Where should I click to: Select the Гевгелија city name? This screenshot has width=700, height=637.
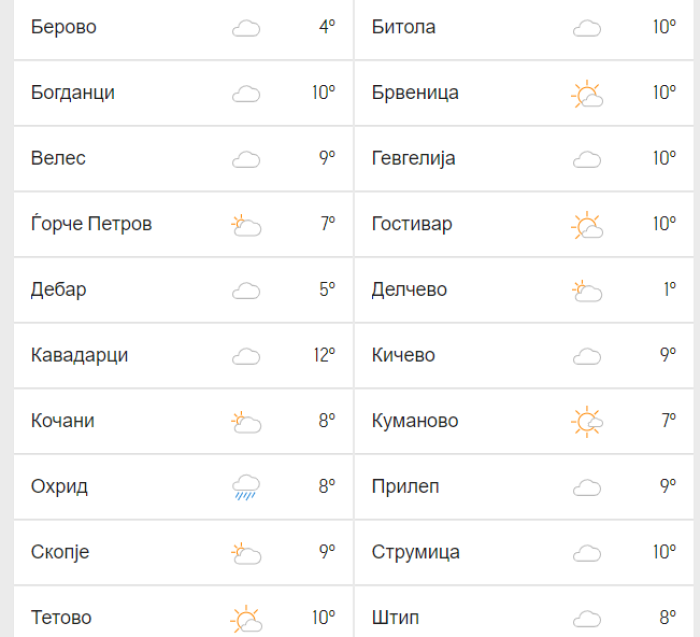tap(413, 158)
